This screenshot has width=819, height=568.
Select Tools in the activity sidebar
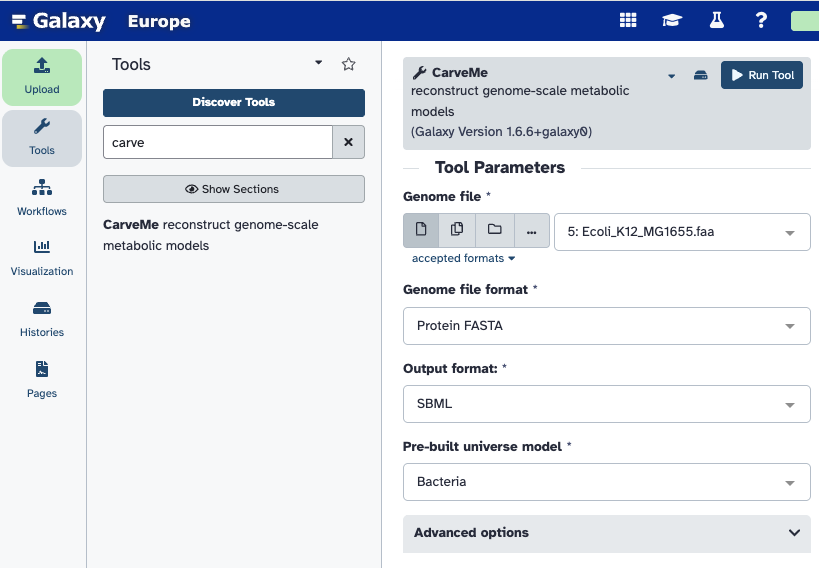42,138
